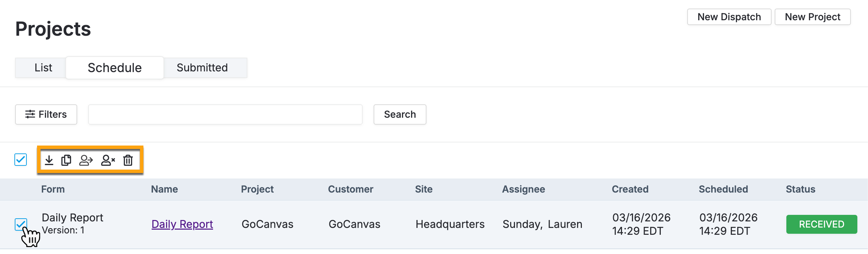This screenshot has width=868, height=254.
Task: Select the Schedule tab
Action: (x=115, y=68)
